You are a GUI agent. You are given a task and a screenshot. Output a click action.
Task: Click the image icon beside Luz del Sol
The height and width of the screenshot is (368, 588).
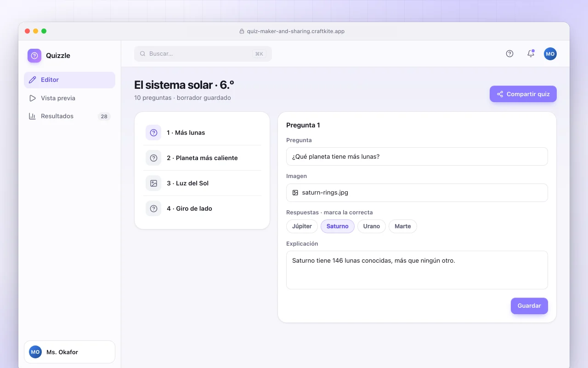pos(153,183)
